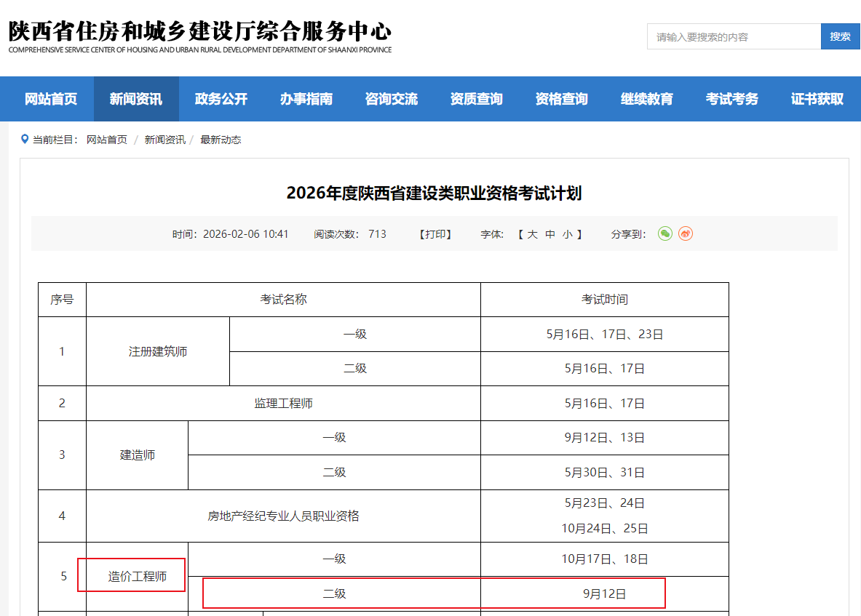Open the 咨询交流 section
The height and width of the screenshot is (616, 861).
391,98
